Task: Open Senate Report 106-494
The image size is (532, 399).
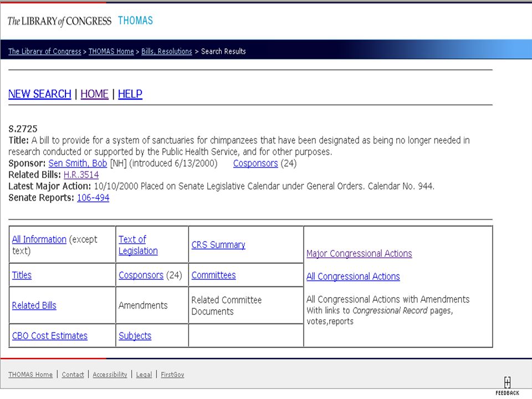Action: point(93,197)
